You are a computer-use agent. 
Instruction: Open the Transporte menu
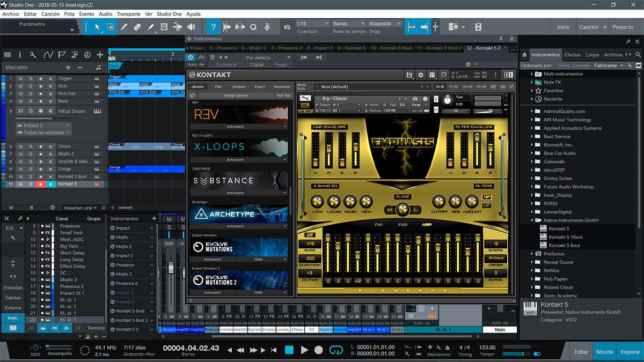click(129, 13)
